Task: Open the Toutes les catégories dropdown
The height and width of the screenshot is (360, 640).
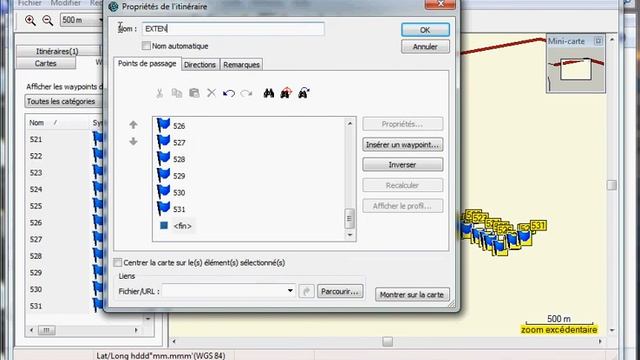Action: pos(64,101)
